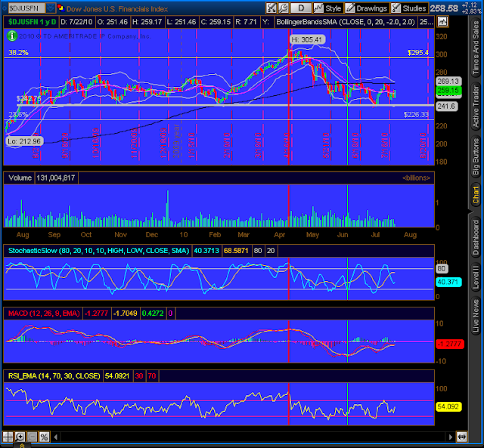Image resolution: width=484 pixels, height=448 pixels.
Task: Toggle the mini chart icon beside studies readout
Action: 443,22
